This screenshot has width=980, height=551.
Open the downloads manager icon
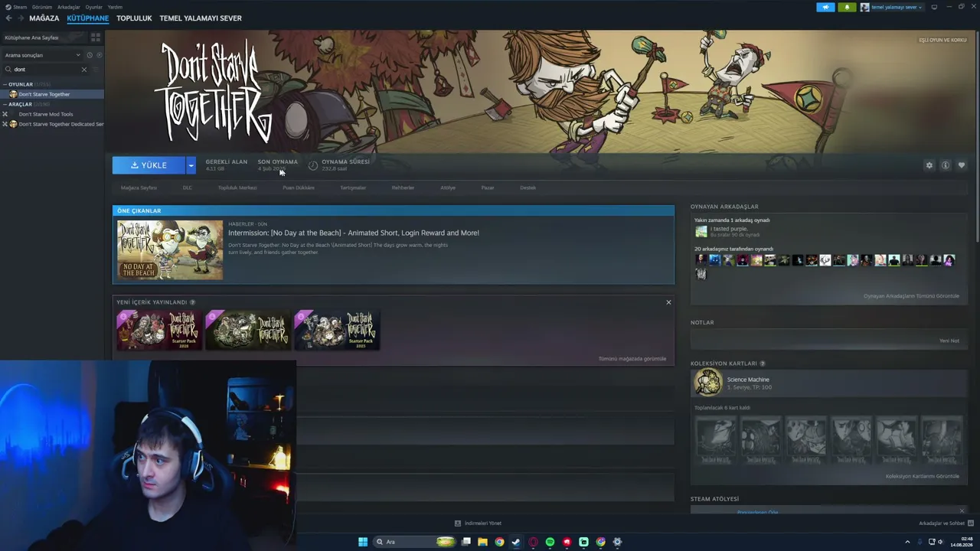458,523
